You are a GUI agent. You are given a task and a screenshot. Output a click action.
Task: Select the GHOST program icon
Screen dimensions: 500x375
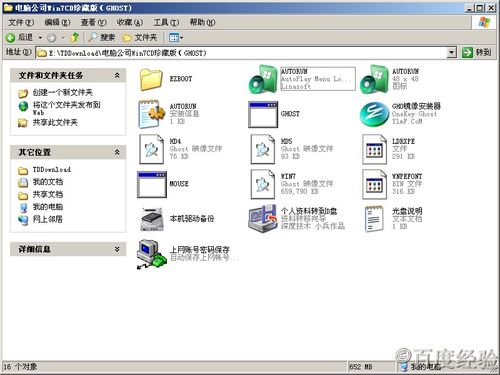(x=263, y=114)
